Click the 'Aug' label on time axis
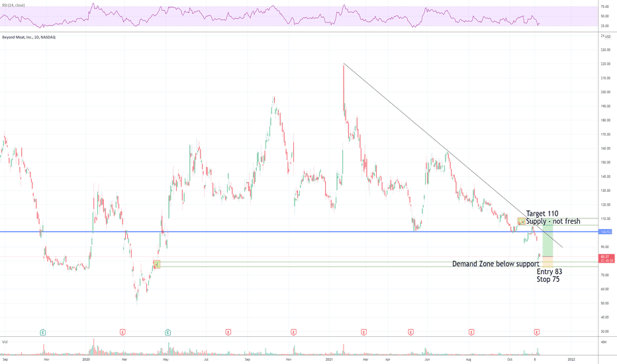Image resolution: width=617 pixels, height=364 pixels. coord(468,359)
